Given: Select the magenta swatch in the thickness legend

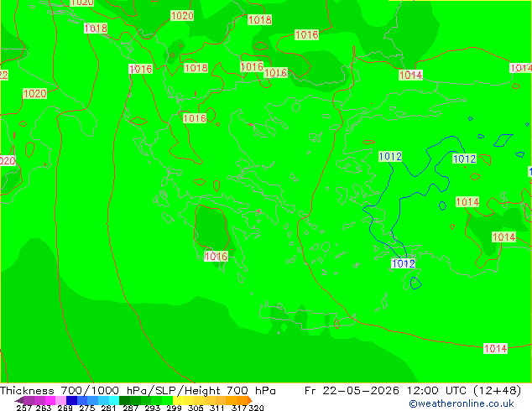Looking at the screenshot, I should [x=50, y=400].
